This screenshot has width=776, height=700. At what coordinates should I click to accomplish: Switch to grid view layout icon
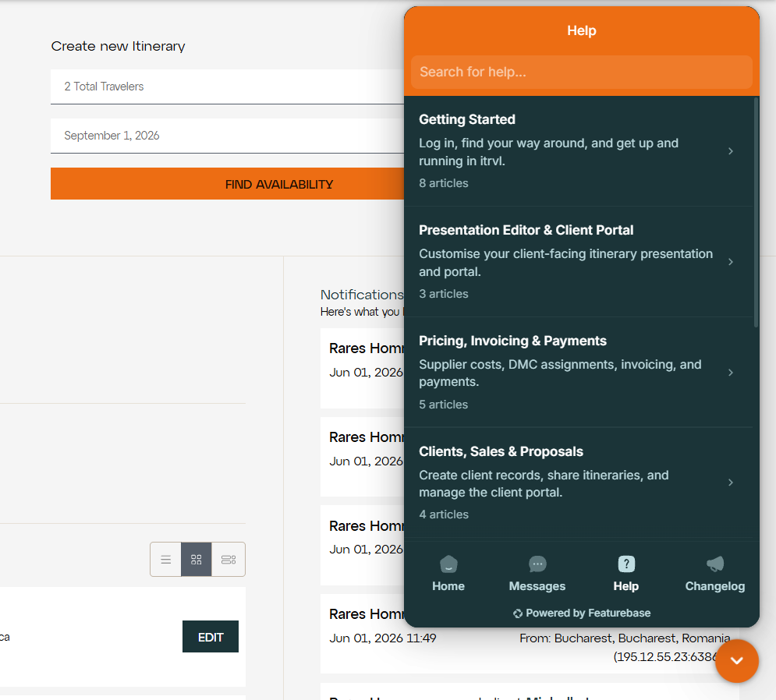(197, 560)
